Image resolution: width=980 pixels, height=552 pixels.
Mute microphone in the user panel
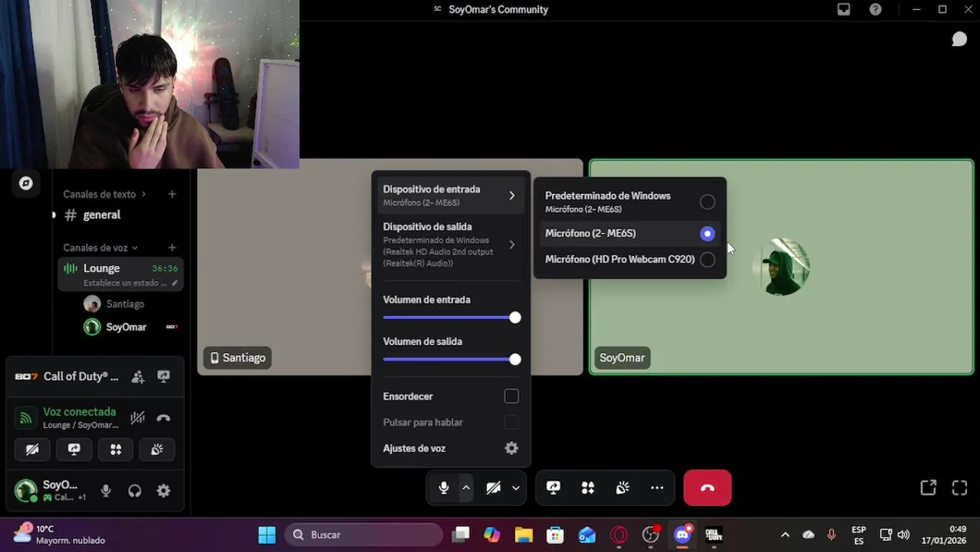(106, 491)
